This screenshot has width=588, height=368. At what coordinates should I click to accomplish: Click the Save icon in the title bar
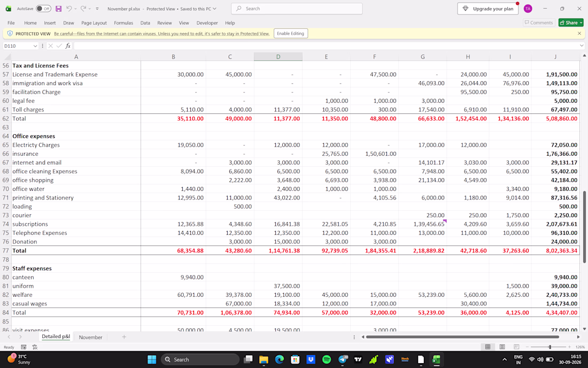click(x=58, y=9)
